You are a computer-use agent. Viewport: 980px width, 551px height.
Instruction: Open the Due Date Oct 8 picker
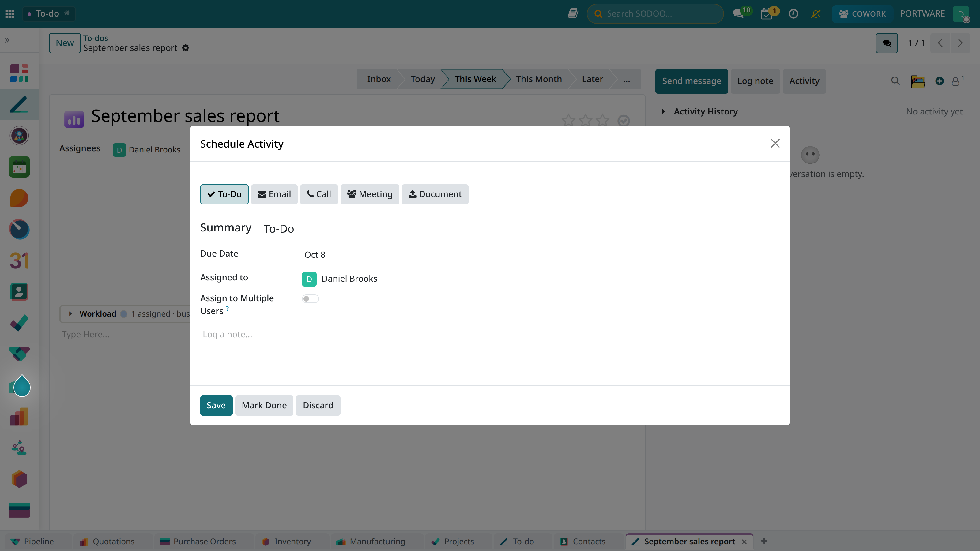pos(315,255)
